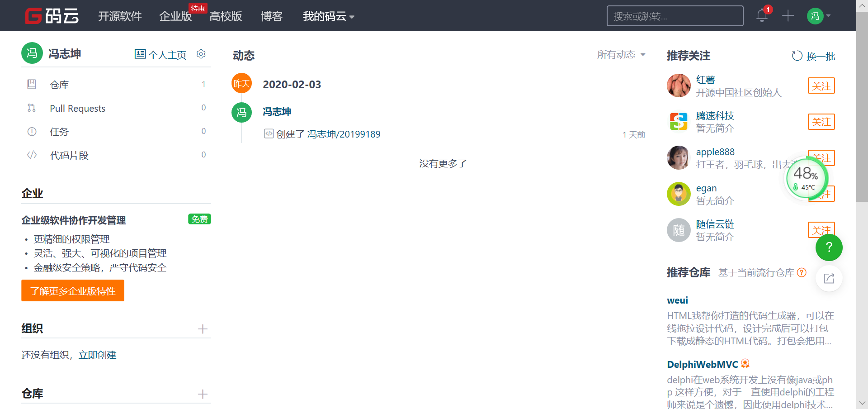The width and height of the screenshot is (868, 409).
Task: Open 红薯's avatar picture
Action: (679, 86)
